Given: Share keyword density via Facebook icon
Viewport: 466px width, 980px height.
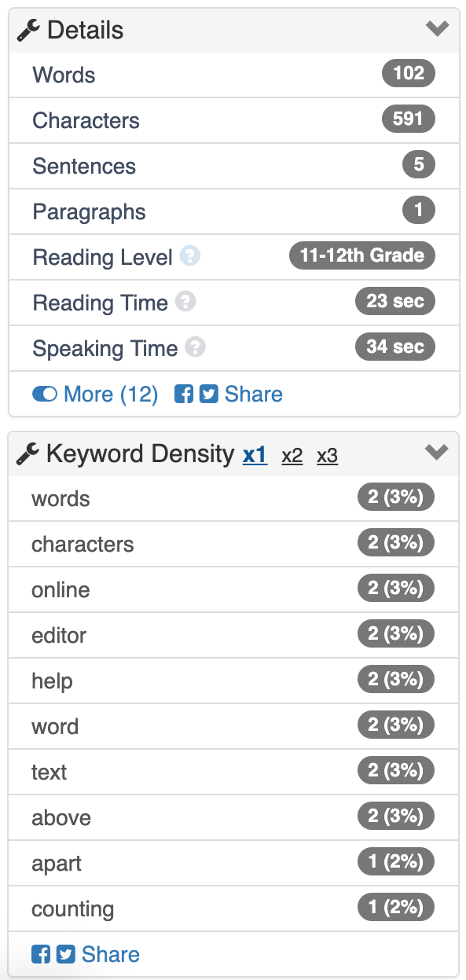Looking at the screenshot, I should [x=41, y=954].
